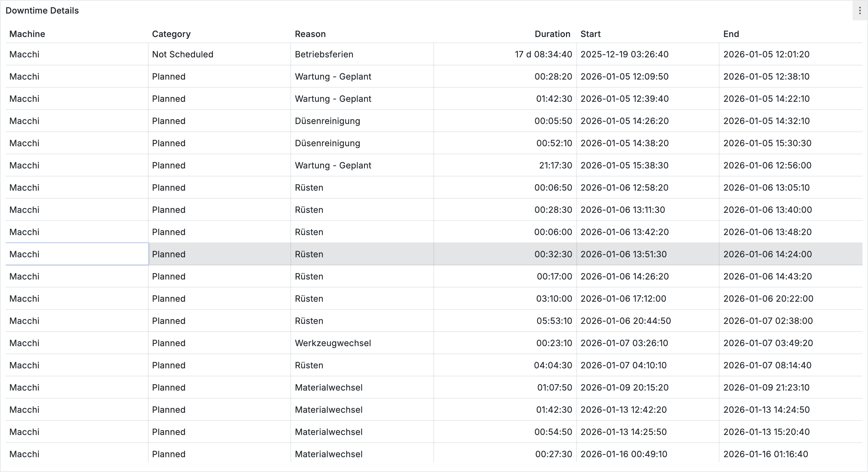This screenshot has width=868, height=472.
Task: Click the Reason column header
Action: pos(310,34)
